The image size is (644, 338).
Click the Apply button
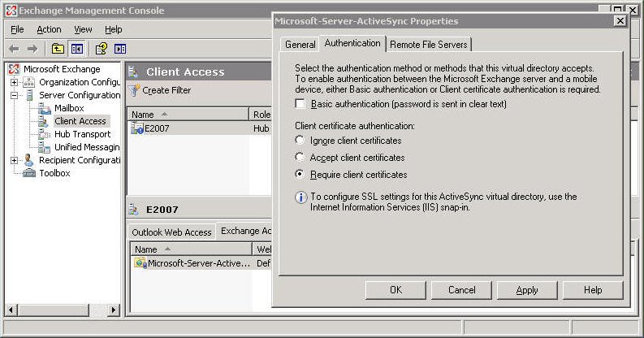click(x=527, y=290)
